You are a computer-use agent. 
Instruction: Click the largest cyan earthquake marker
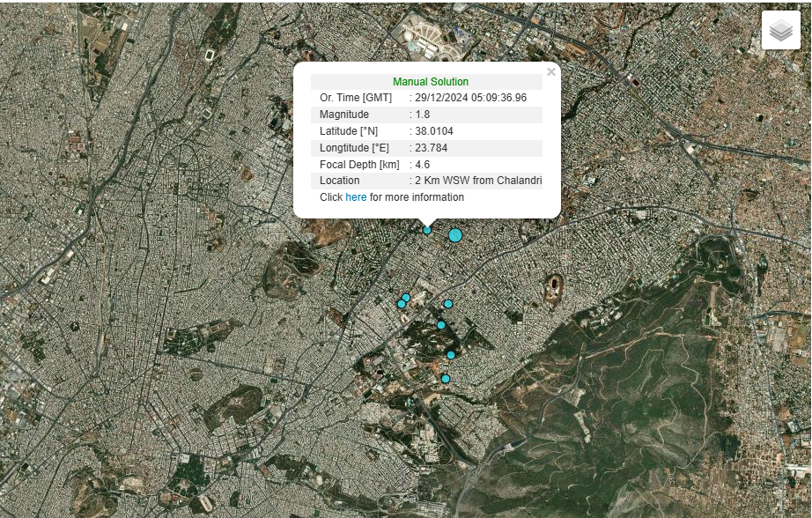point(455,235)
